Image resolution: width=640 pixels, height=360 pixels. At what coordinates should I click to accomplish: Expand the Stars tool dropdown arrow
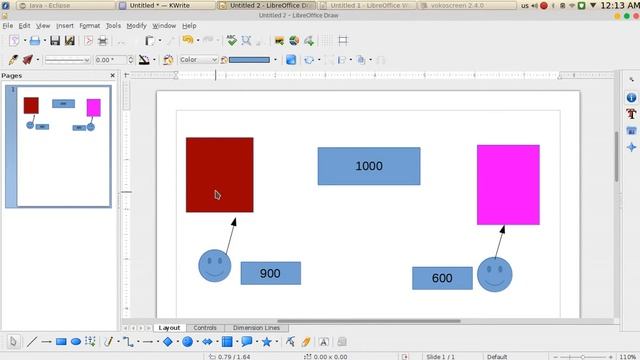(x=276, y=342)
